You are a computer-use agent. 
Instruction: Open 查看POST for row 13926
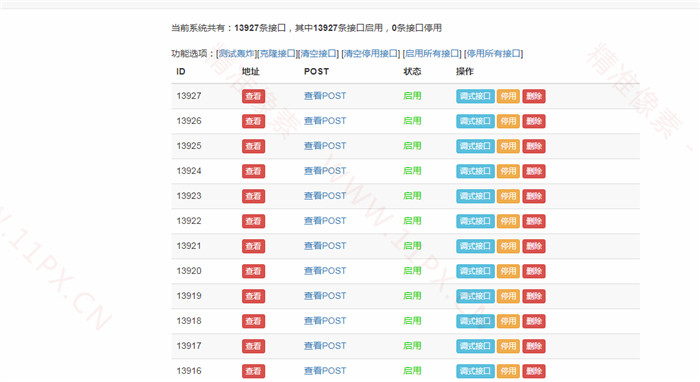click(x=325, y=121)
